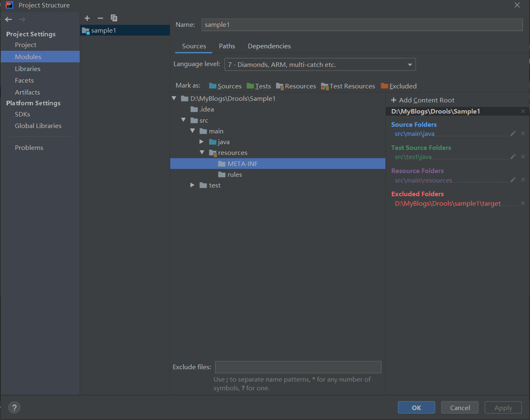Collapse the main folder node
This screenshot has height=420, width=530.
tap(193, 131)
